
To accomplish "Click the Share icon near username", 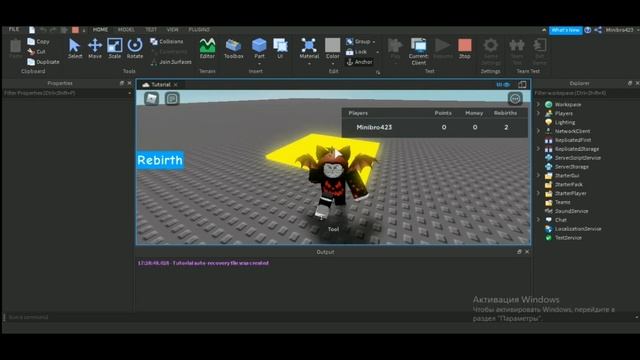I will pyautogui.click(x=598, y=30).
